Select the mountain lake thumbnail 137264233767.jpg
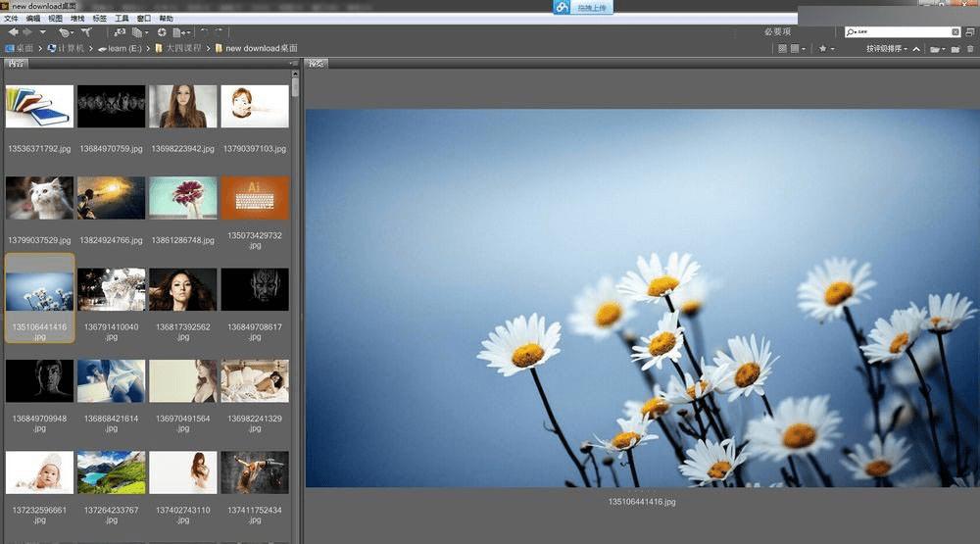The width and height of the screenshot is (980, 544). [112, 472]
